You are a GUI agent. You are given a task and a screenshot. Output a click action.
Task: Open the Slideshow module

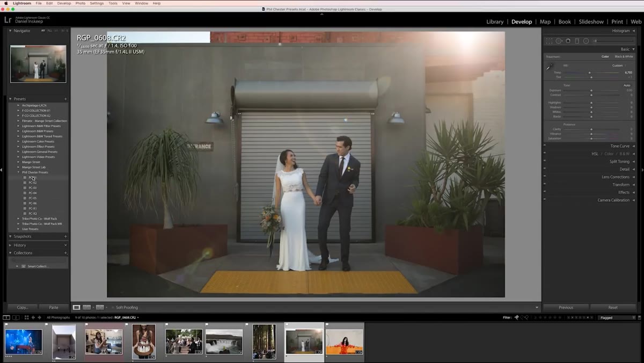tap(591, 21)
